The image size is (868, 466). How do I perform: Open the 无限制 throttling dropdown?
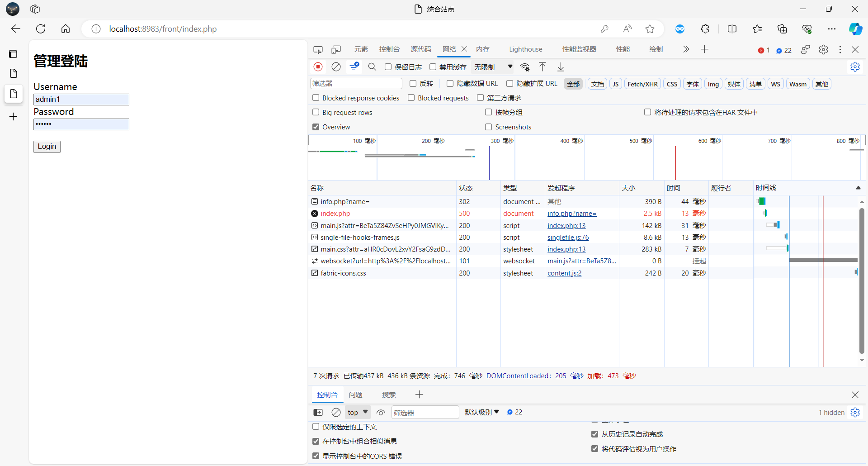(x=493, y=67)
